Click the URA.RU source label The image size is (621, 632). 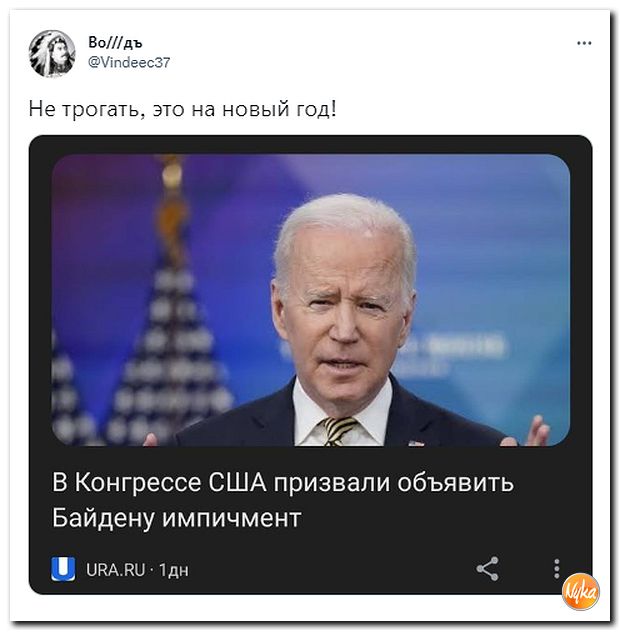pos(116,570)
